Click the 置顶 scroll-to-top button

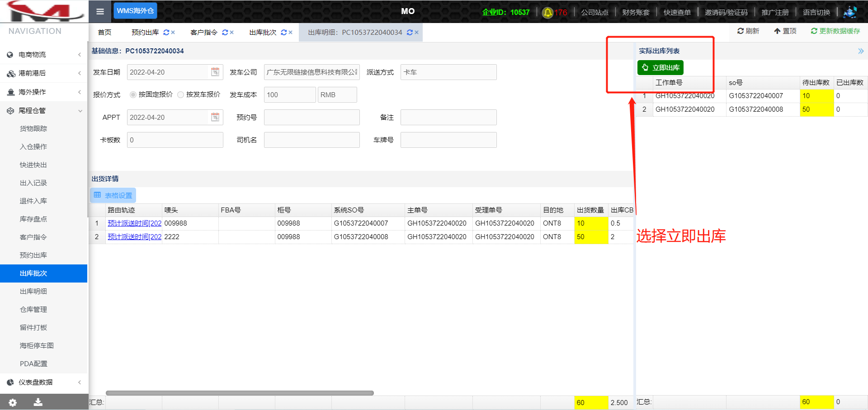pyautogui.click(x=785, y=31)
